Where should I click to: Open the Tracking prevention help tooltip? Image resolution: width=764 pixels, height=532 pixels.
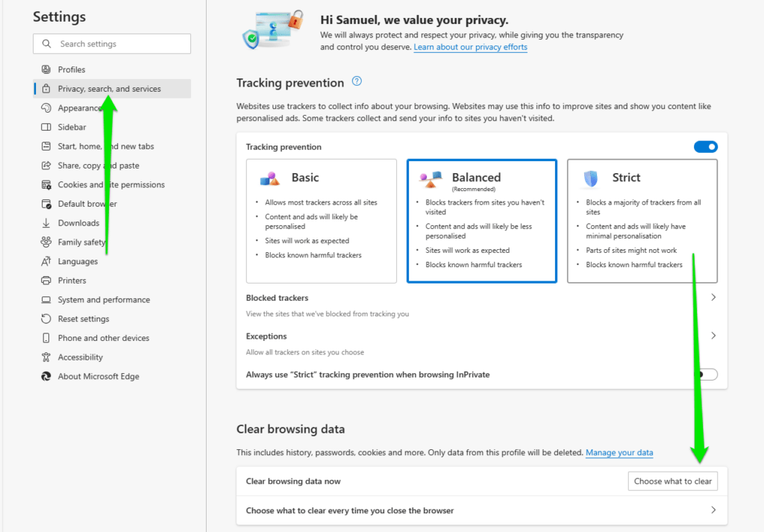point(357,81)
